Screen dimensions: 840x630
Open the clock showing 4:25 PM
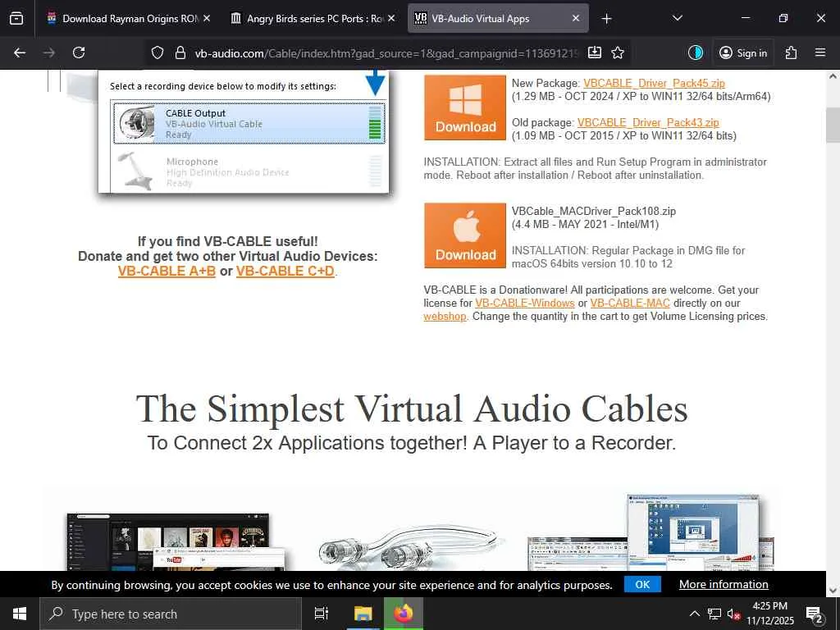click(769, 614)
